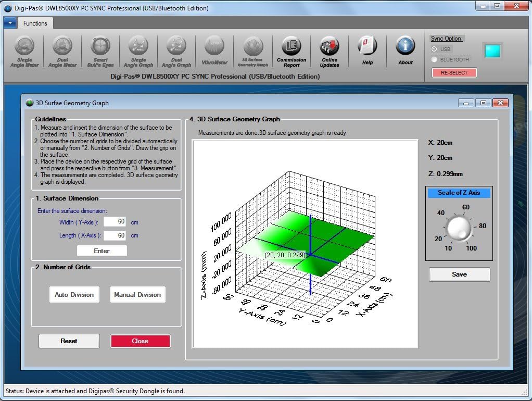Click the Scale of Z-Axis knob
The image size is (532, 401).
pyautogui.click(x=458, y=228)
